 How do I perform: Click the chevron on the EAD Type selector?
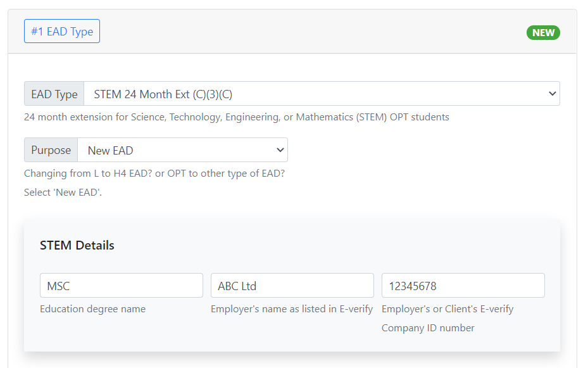[551, 93]
